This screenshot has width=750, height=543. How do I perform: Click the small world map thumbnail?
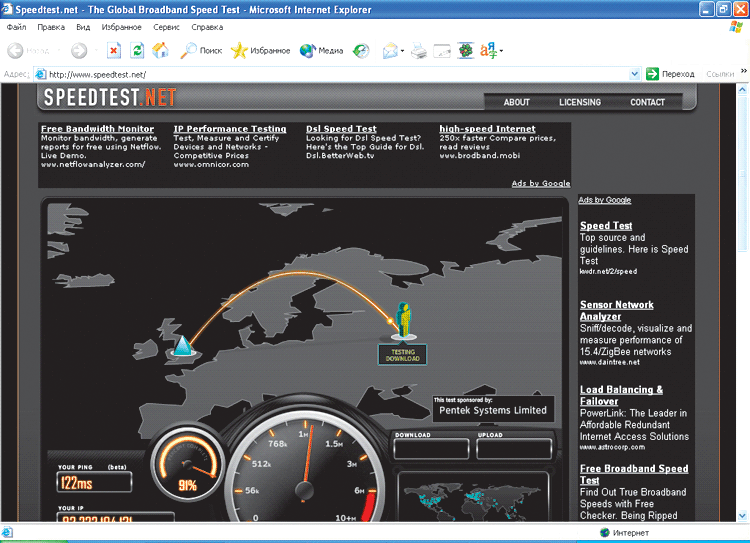coord(473,498)
